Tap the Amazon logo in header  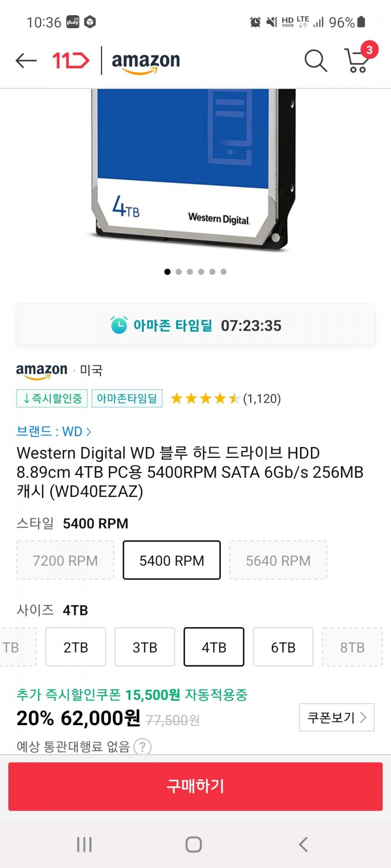coord(146,62)
